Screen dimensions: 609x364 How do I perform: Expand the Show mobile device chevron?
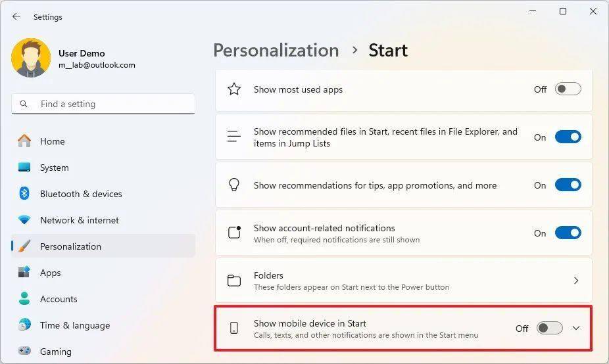[x=576, y=329]
